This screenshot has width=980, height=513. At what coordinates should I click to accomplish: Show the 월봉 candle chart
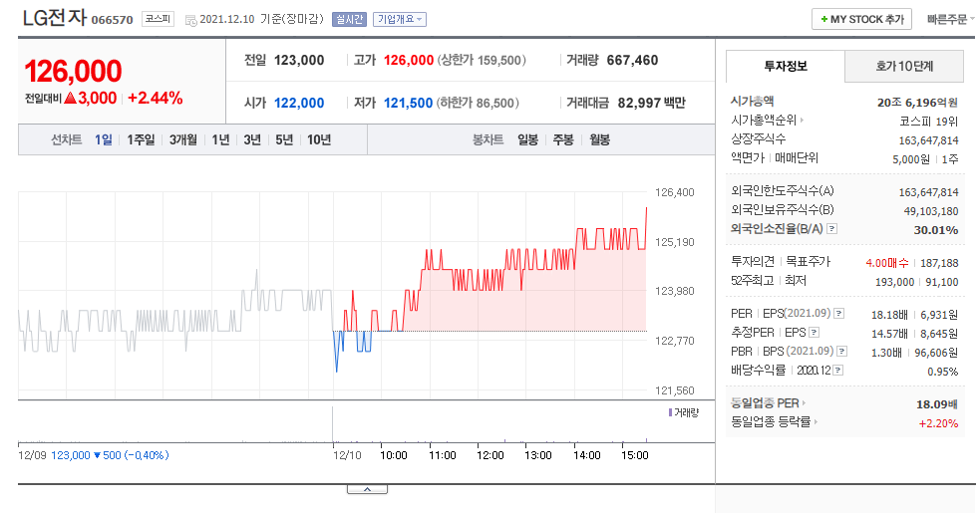(x=599, y=139)
